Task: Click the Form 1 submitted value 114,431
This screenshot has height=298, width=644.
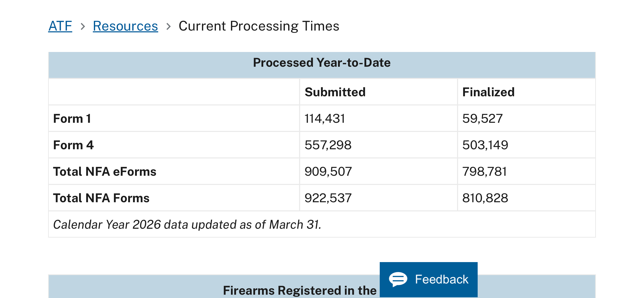Action: [x=325, y=118]
